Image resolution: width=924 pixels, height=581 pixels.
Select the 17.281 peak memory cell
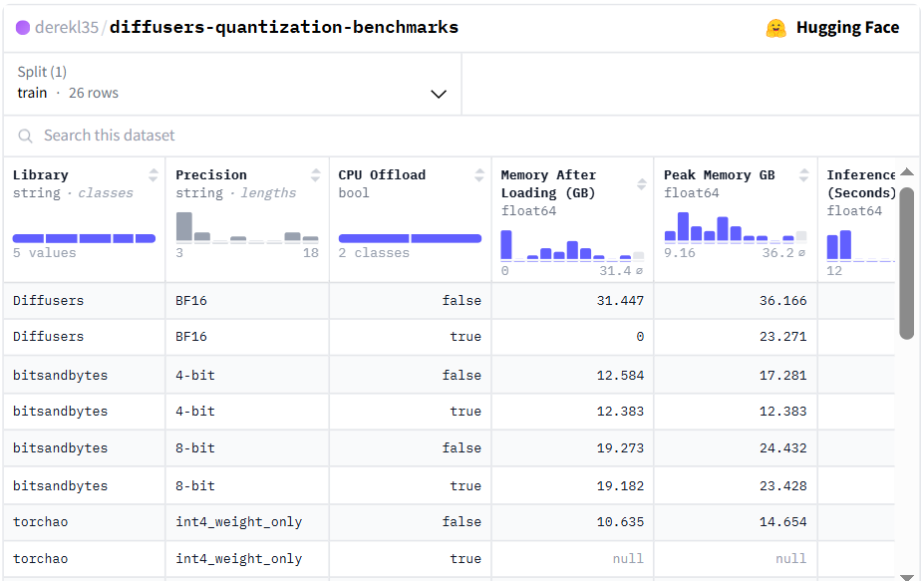(736, 376)
